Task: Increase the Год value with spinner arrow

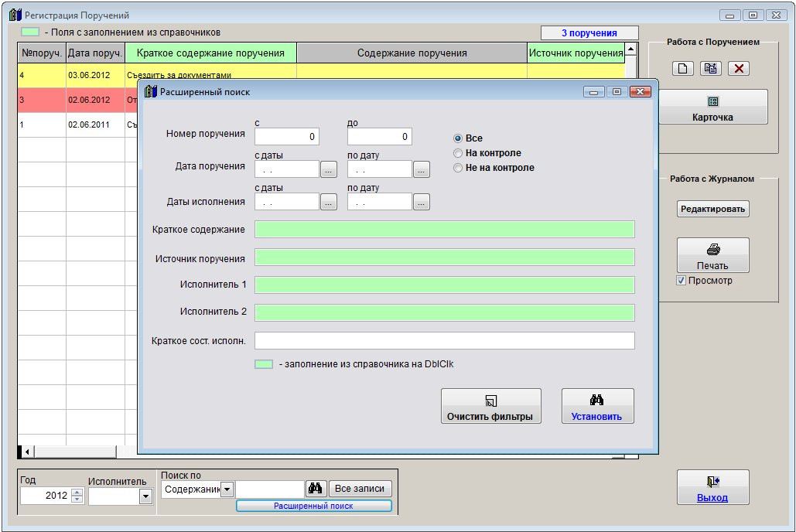Action: click(x=77, y=493)
